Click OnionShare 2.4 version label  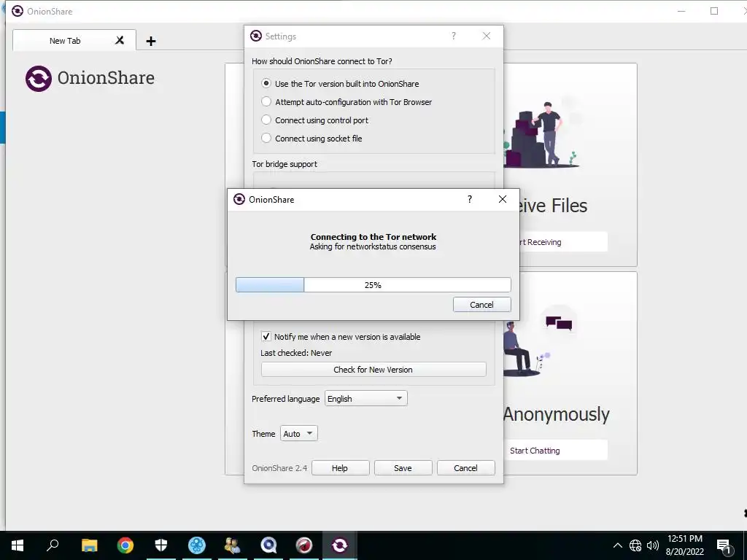pyautogui.click(x=279, y=468)
